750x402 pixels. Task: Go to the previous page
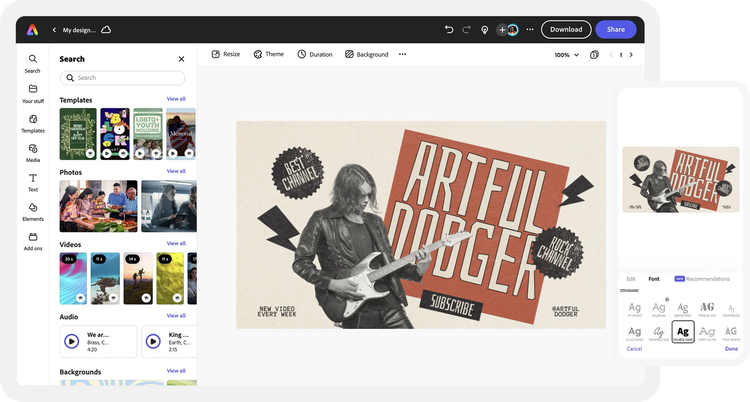pyautogui.click(x=611, y=55)
